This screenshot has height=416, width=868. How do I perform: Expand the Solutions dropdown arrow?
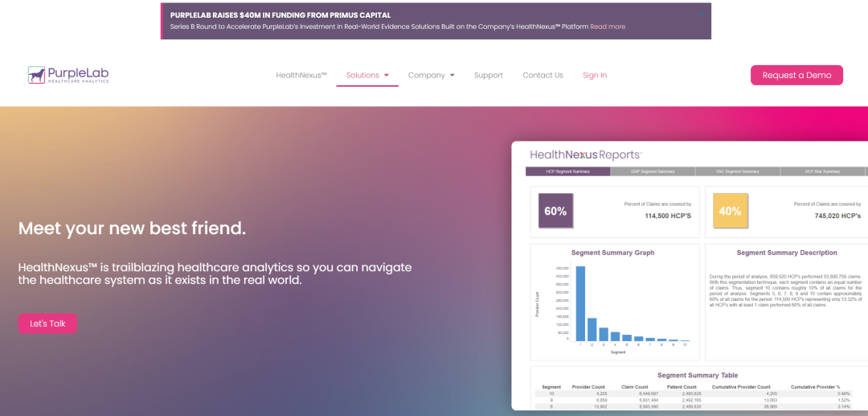tap(387, 76)
